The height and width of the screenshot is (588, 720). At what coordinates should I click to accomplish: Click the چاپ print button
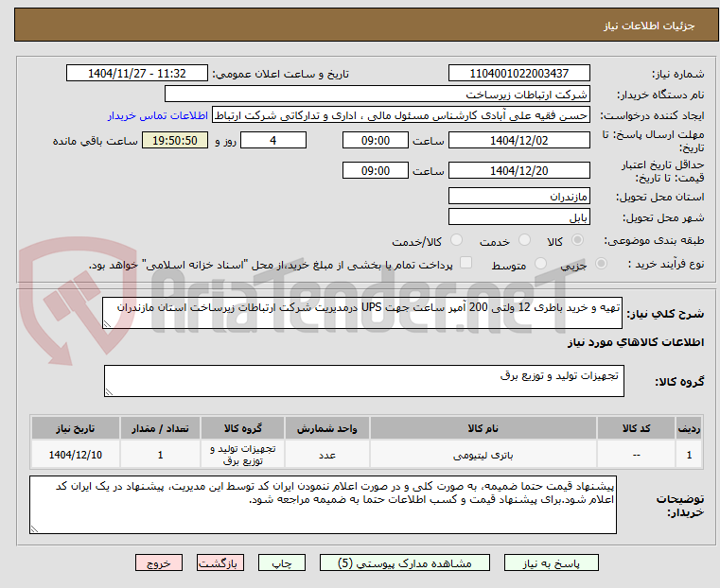(x=282, y=562)
